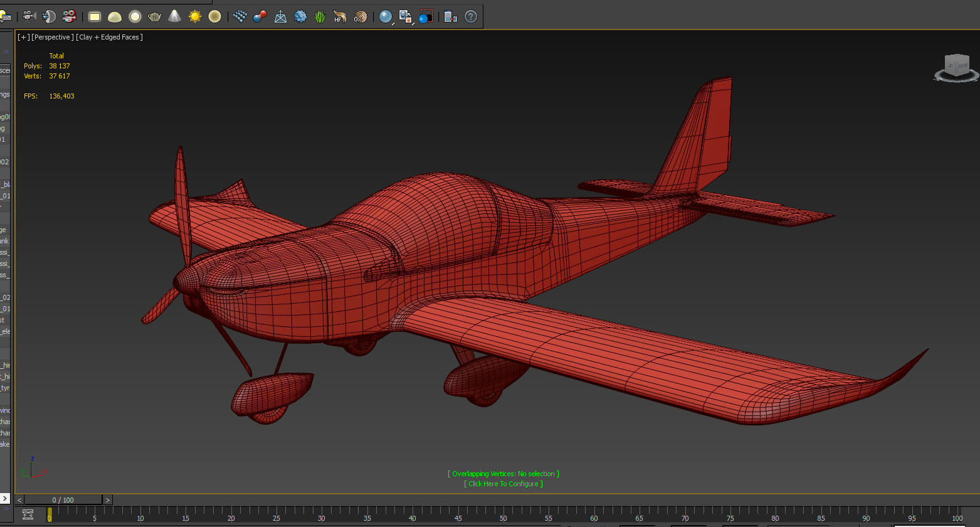Select the spiky blue gear-shaped icon
Screen dimensions: 980x527
coord(300,16)
